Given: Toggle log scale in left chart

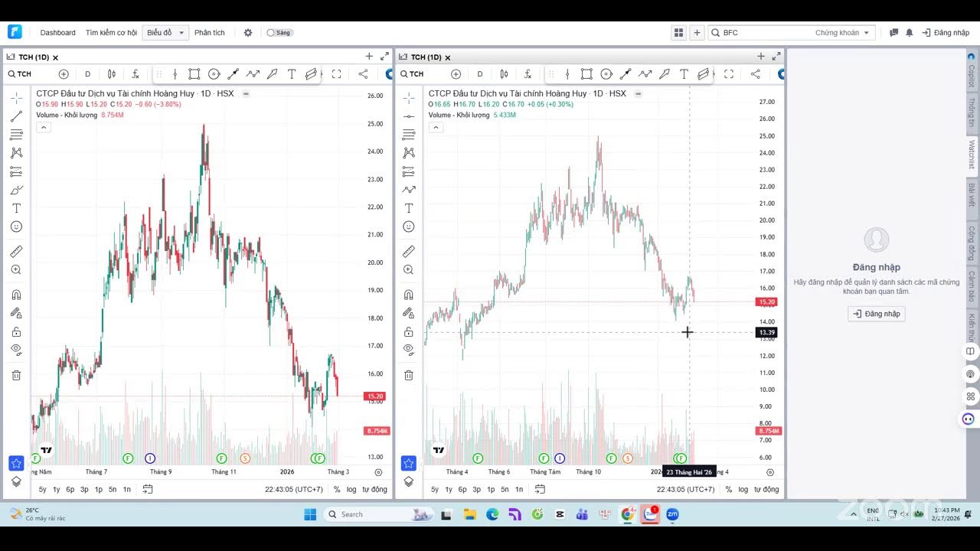Looking at the screenshot, I should [351, 490].
